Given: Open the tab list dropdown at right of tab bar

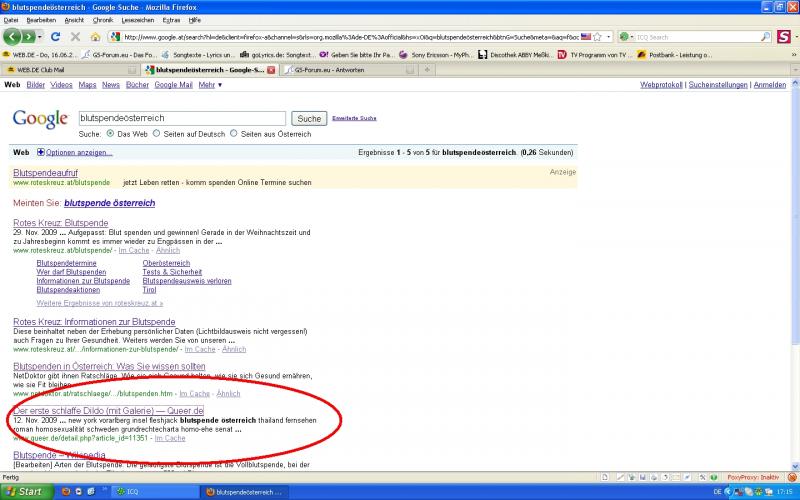Looking at the screenshot, I should (x=794, y=70).
